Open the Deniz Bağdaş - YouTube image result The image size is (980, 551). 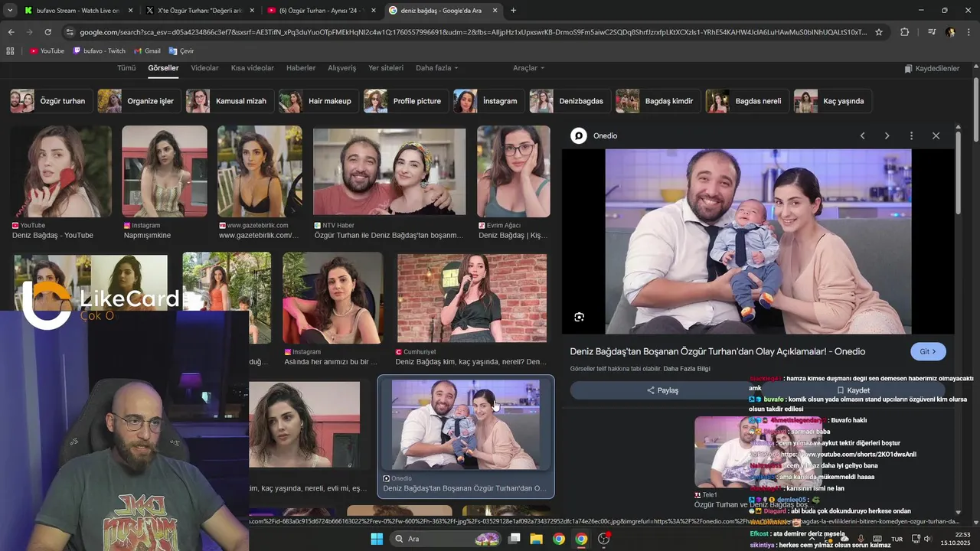coord(61,171)
